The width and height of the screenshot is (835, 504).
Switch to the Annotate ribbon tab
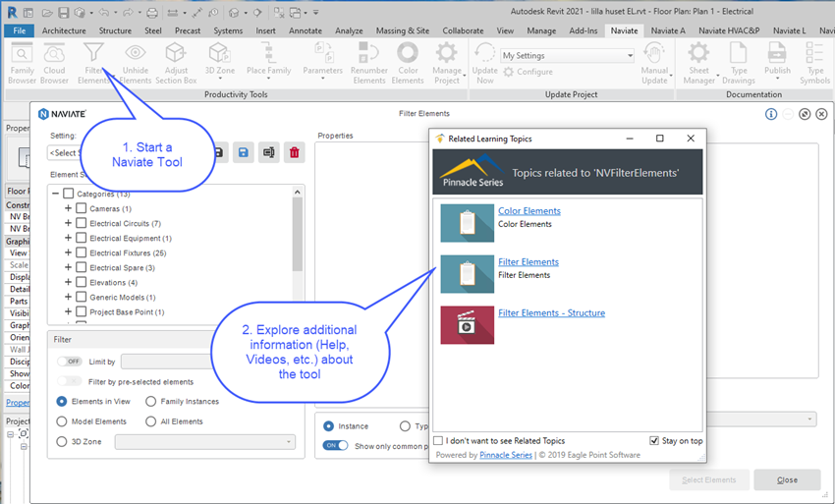[x=306, y=30]
